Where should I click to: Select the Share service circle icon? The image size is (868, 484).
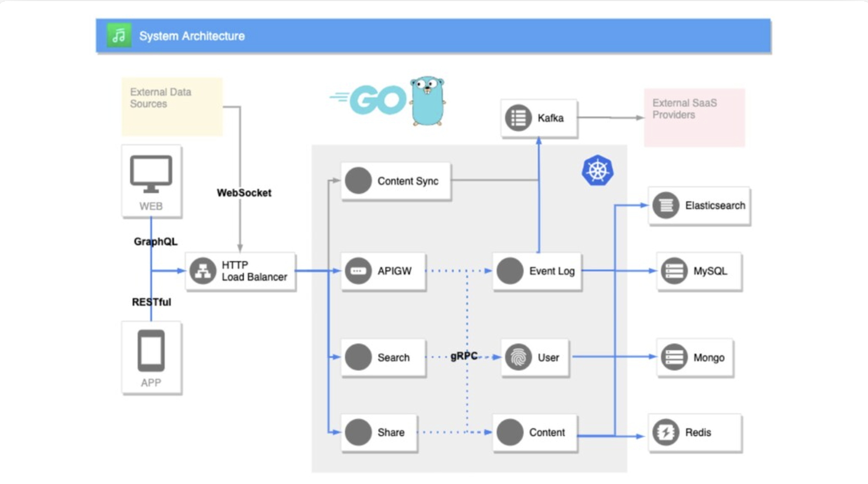pyautogui.click(x=358, y=432)
